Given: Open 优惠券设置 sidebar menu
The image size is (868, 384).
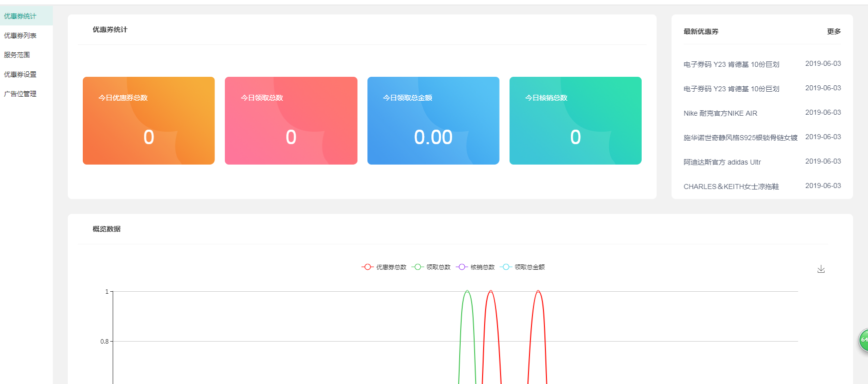Looking at the screenshot, I should click(x=20, y=74).
